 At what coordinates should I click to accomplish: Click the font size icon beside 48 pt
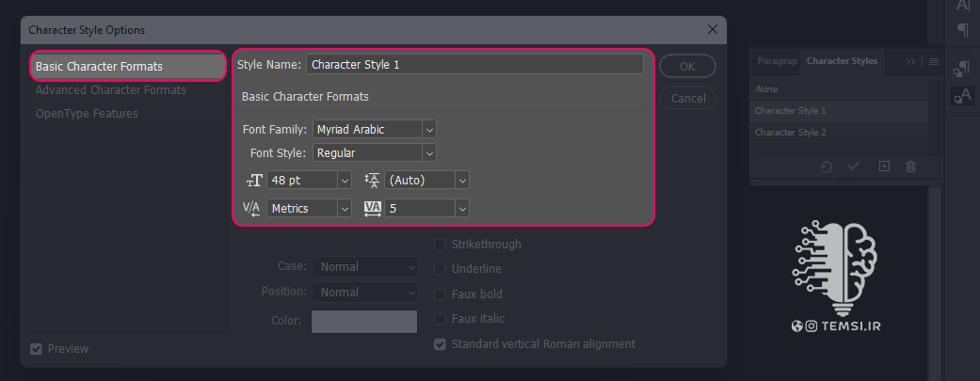(x=254, y=181)
